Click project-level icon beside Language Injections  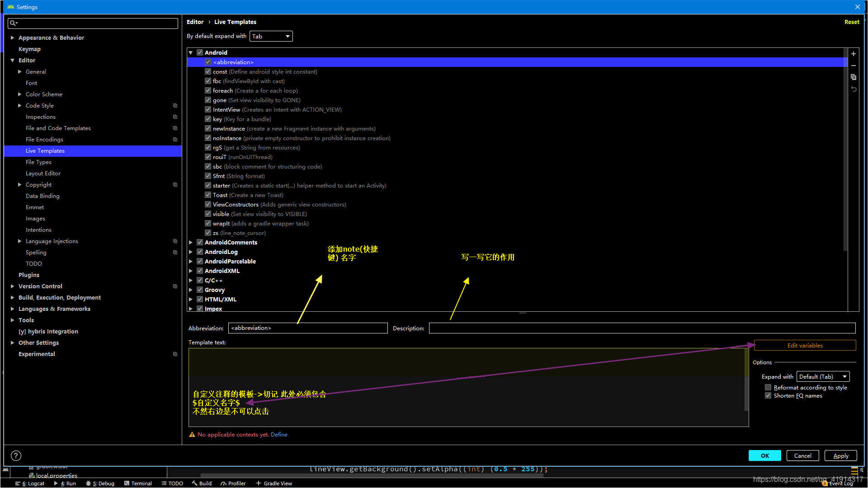[x=175, y=241]
